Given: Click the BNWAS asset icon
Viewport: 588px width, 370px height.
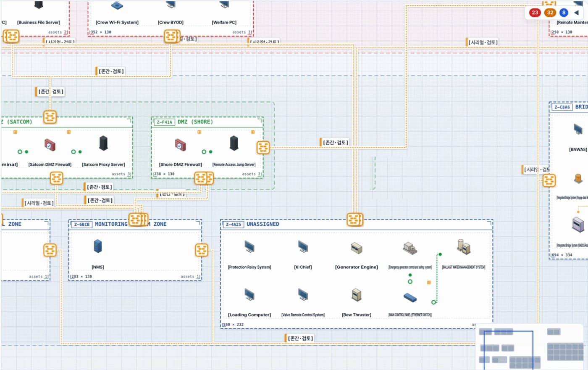Looking at the screenshot, I should (x=578, y=129).
